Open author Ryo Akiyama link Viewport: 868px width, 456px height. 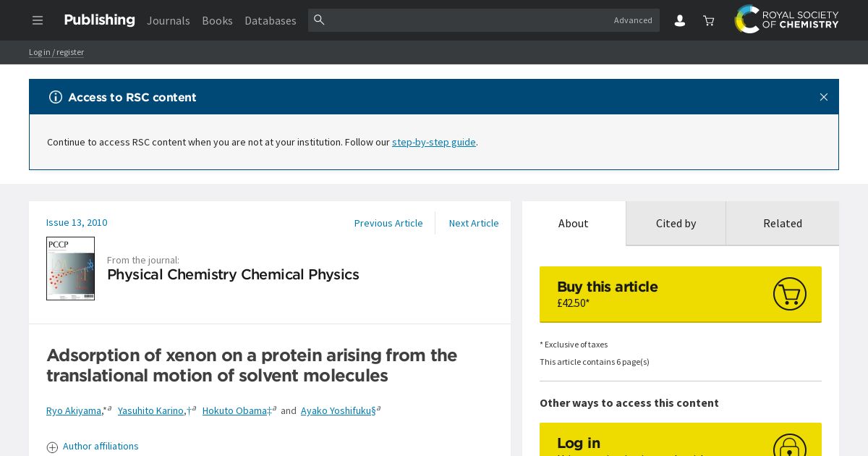tap(74, 410)
